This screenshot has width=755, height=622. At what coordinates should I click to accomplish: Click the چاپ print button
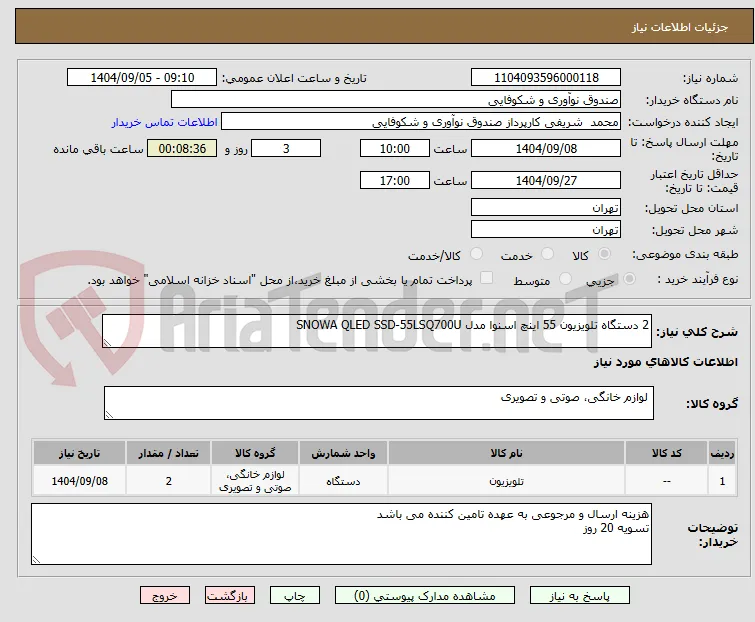(x=295, y=596)
